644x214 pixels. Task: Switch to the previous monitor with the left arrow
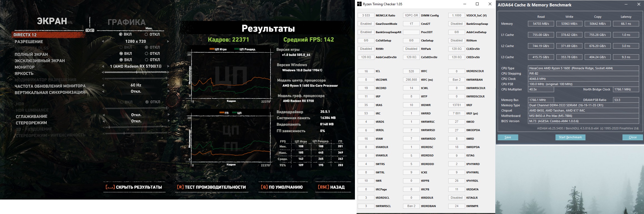click(x=103, y=67)
